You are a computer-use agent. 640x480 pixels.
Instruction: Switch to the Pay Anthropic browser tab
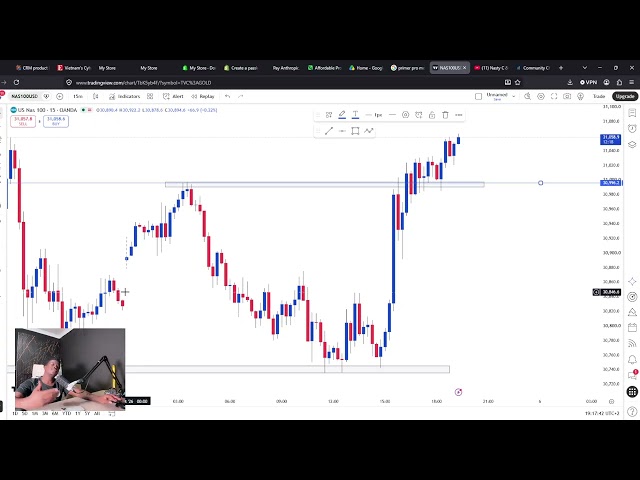285,68
